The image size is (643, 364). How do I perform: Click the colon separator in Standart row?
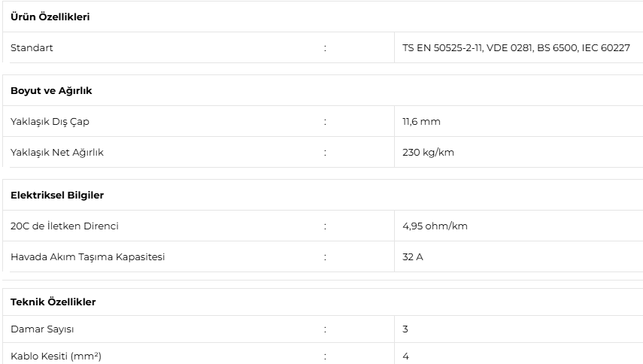pyautogui.click(x=325, y=48)
